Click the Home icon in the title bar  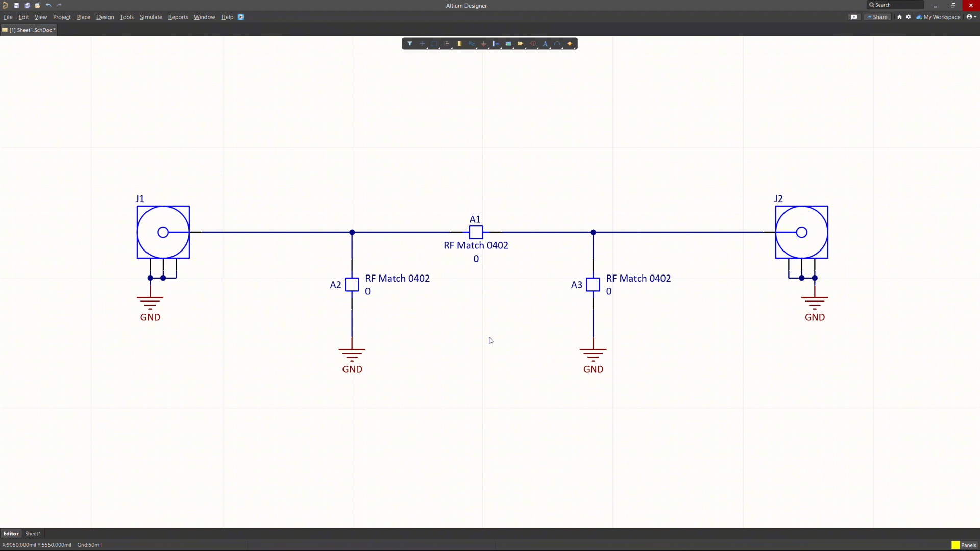pyautogui.click(x=900, y=17)
